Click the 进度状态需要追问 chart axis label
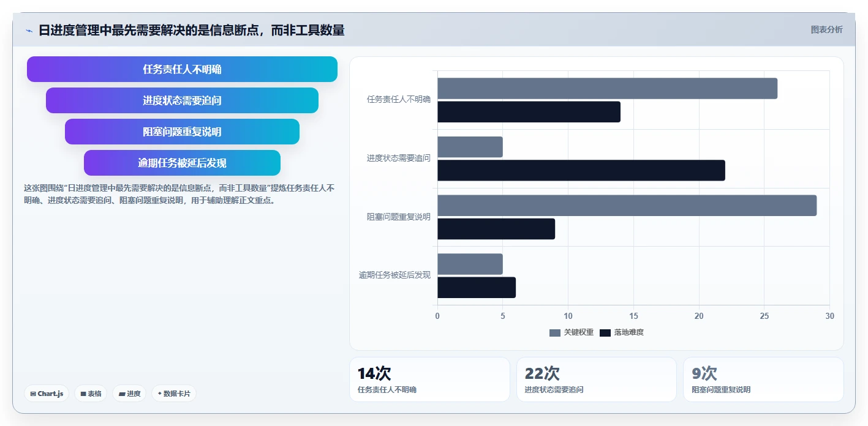 coord(399,158)
